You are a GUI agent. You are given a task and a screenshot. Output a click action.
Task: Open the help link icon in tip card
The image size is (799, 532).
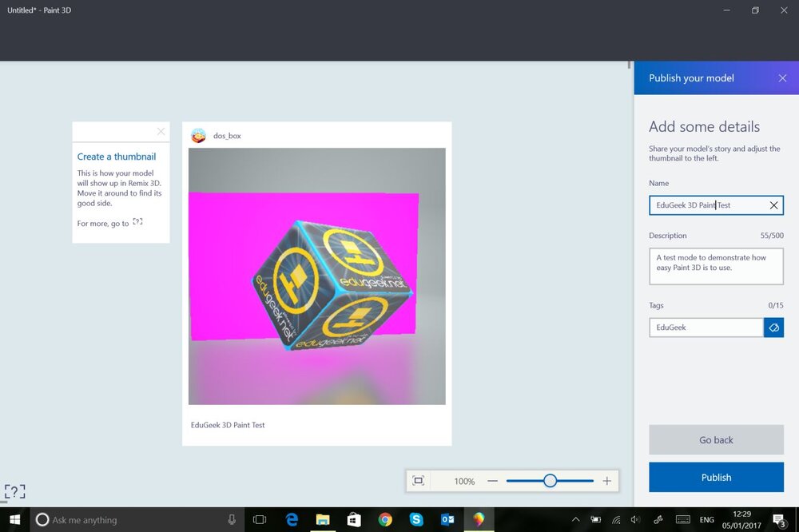(137, 222)
